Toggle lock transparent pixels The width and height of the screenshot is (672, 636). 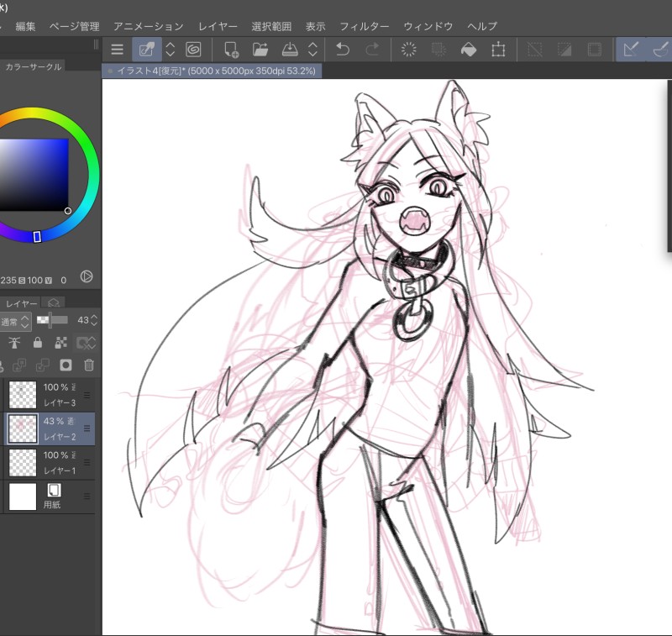pyautogui.click(x=60, y=343)
